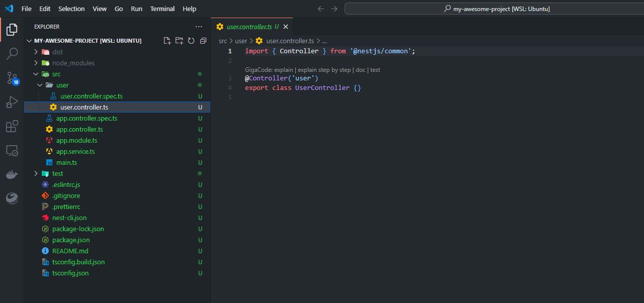Image resolution: width=644 pixels, height=303 pixels.
Task: Click line number 1 in editor gutter
Action: (230, 51)
